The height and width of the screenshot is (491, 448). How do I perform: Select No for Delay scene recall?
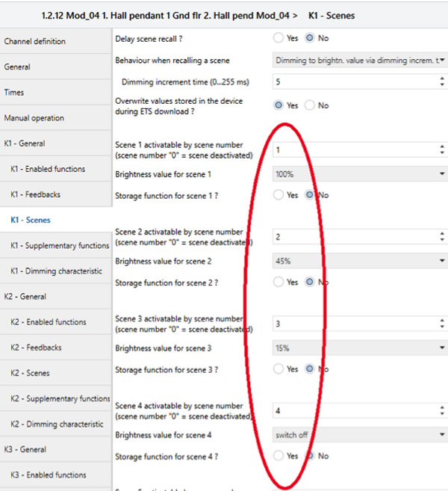(309, 38)
